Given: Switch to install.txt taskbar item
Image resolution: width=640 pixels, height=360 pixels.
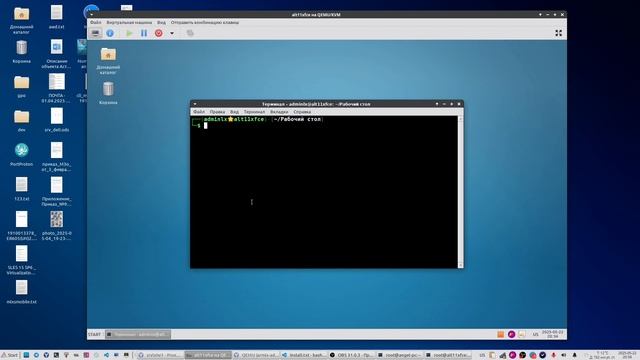Looking at the screenshot, I should (304, 355).
